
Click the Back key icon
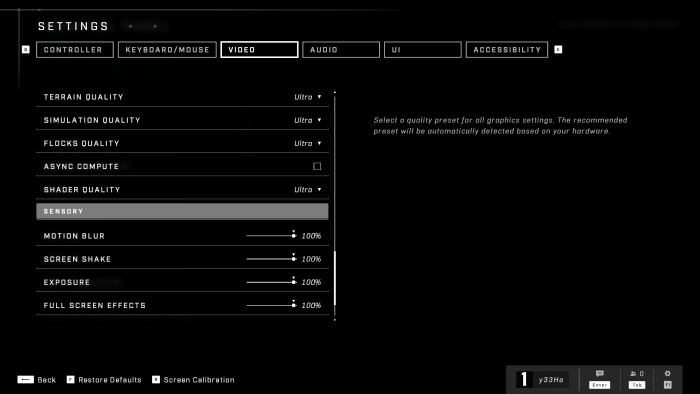point(25,380)
